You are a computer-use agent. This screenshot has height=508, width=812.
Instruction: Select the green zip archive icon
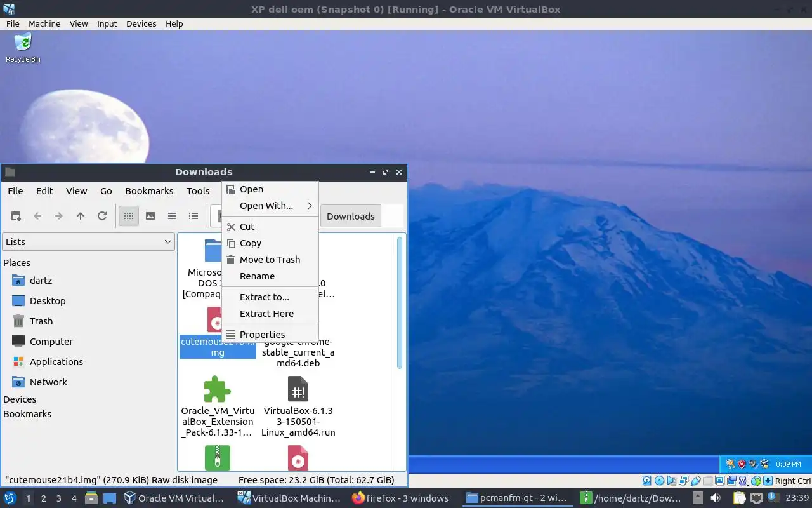pos(218,458)
